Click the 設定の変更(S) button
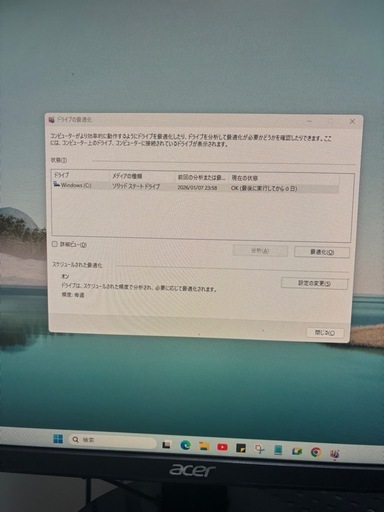The height and width of the screenshot is (512, 384). point(314,284)
